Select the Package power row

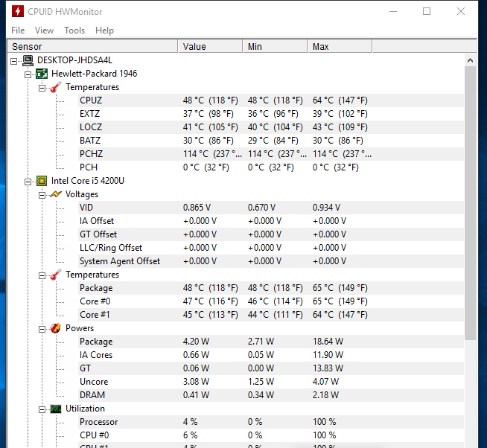coord(271,342)
